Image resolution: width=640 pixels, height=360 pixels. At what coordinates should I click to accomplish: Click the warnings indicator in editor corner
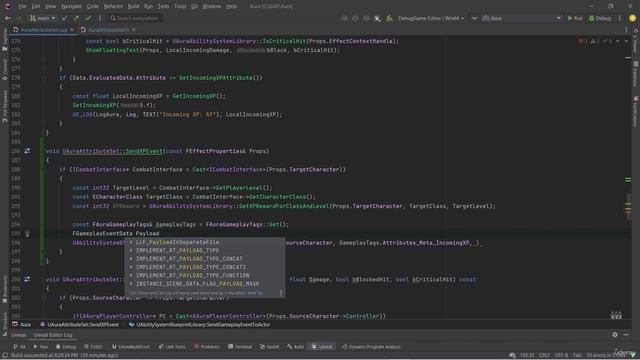click(595, 41)
